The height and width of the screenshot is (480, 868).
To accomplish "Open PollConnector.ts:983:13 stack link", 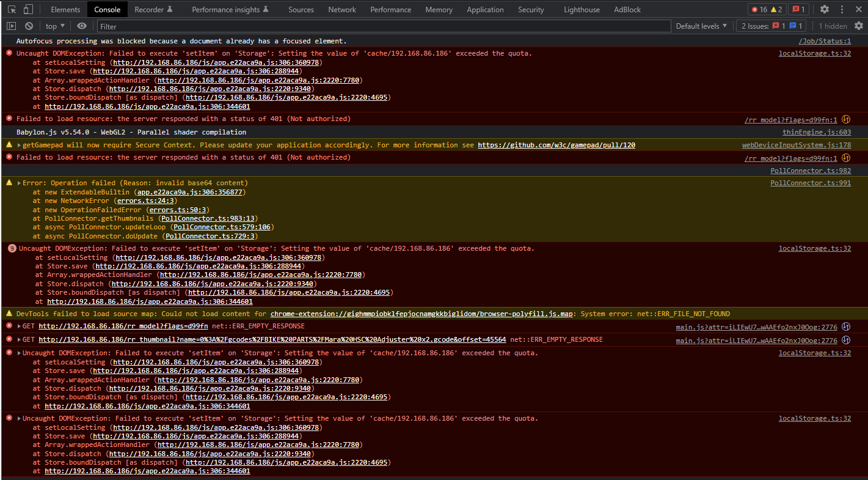I will tap(206, 218).
